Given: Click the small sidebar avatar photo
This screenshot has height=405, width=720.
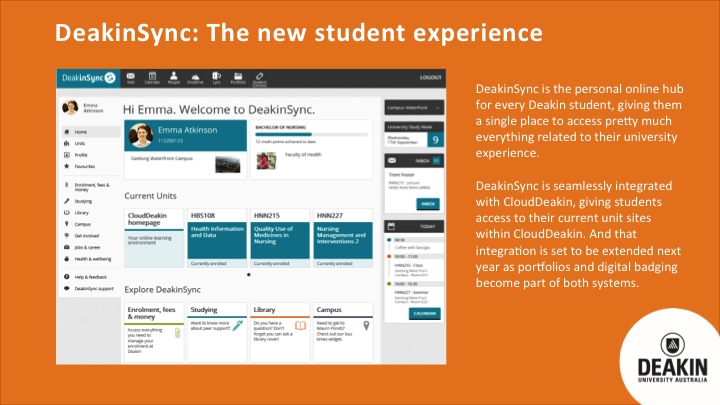Looking at the screenshot, I should pyautogui.click(x=70, y=107).
